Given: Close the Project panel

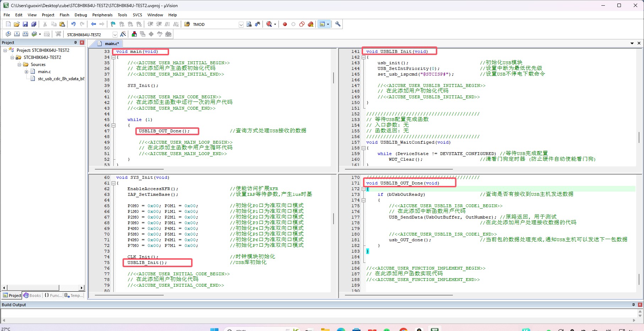Looking at the screenshot, I should click(x=82, y=43).
